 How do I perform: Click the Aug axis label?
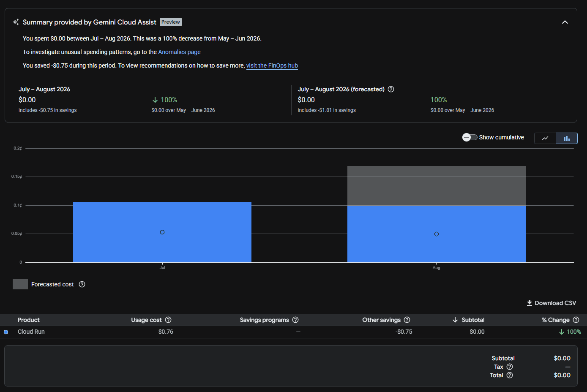click(x=437, y=268)
